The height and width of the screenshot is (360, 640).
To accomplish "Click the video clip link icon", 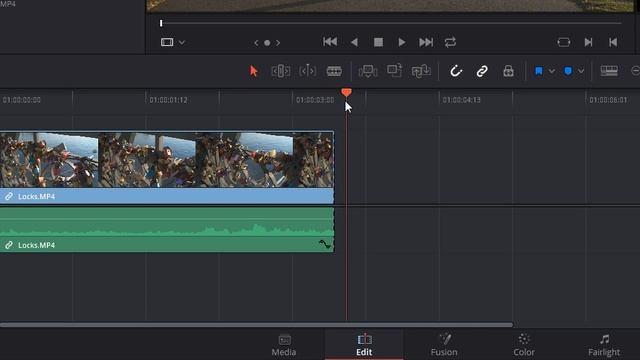I will click(9, 196).
